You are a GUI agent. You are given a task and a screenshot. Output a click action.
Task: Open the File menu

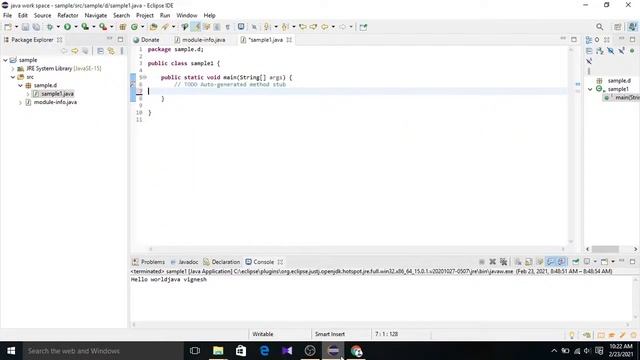pyautogui.click(x=7, y=16)
